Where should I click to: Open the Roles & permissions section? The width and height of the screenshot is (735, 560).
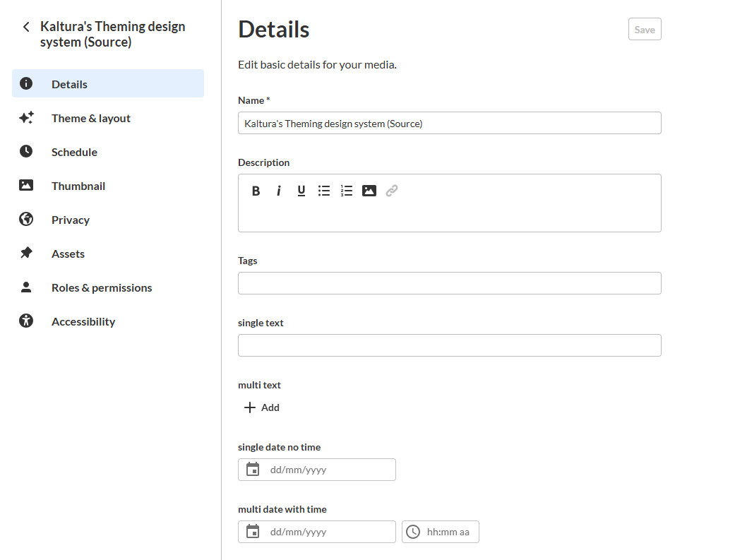108,287
